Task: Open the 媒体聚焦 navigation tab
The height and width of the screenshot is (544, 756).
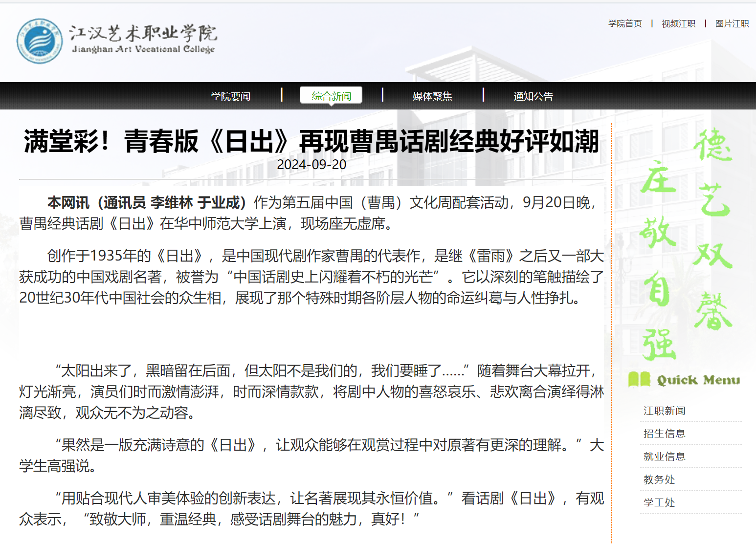Action: [432, 96]
